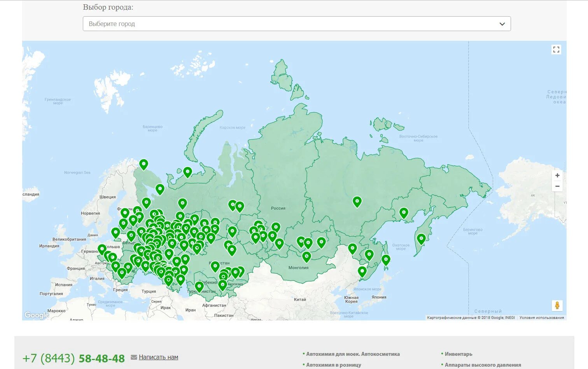
Task: Click the envelope icon beside "Написать нам"
Action: point(134,357)
